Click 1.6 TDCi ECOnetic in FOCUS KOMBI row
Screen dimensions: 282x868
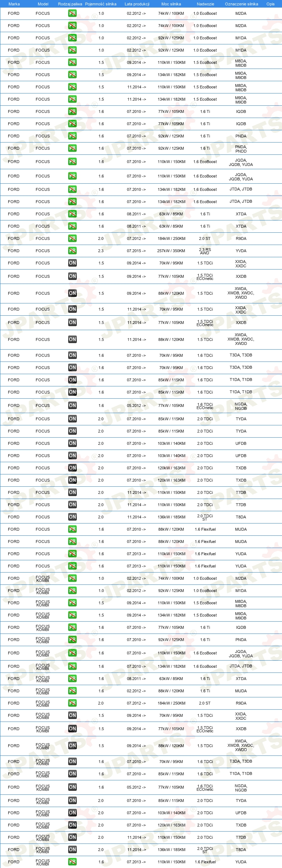205,788
